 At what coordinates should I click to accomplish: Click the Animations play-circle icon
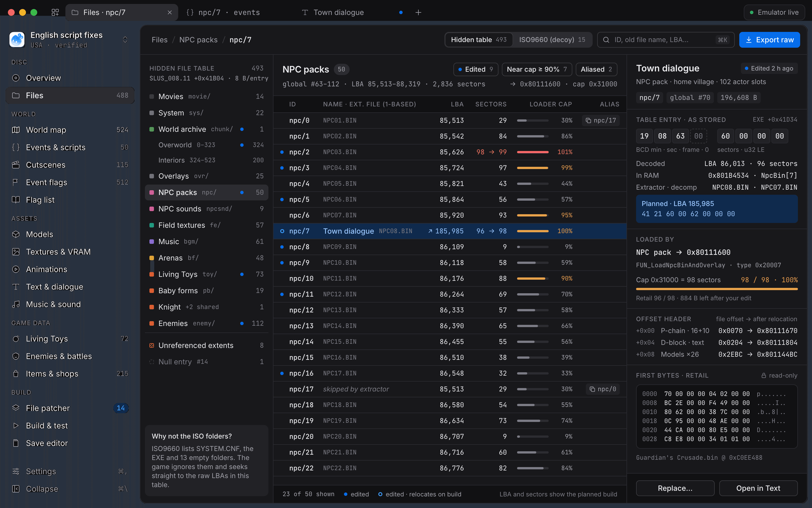click(16, 269)
